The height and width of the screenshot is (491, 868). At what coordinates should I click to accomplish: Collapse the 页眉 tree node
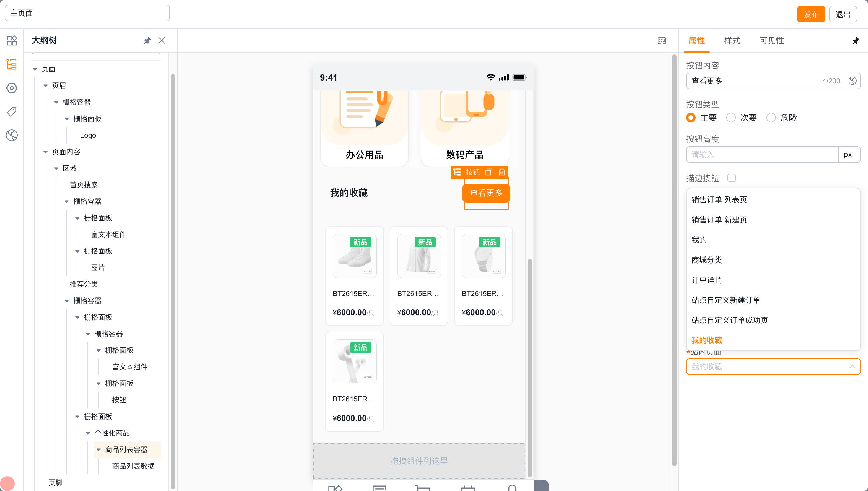click(x=45, y=86)
